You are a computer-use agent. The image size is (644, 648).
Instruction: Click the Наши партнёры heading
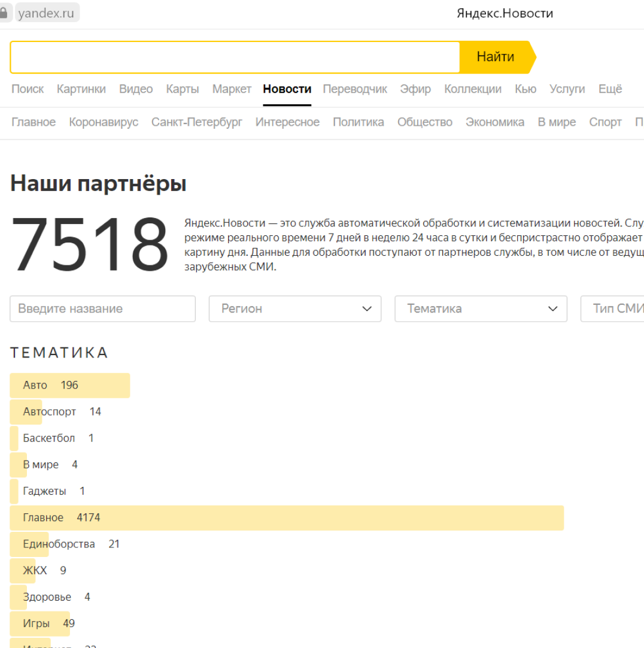(x=98, y=183)
